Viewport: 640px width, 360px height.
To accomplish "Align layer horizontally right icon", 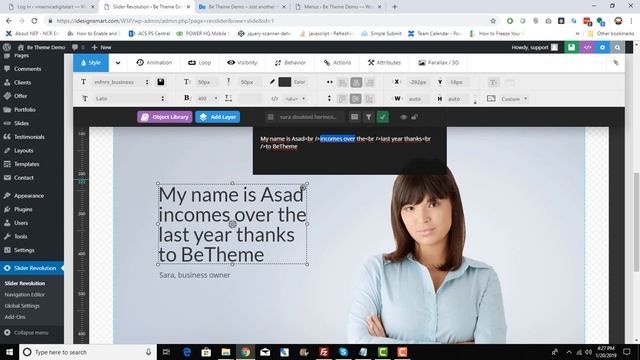I will [369, 82].
